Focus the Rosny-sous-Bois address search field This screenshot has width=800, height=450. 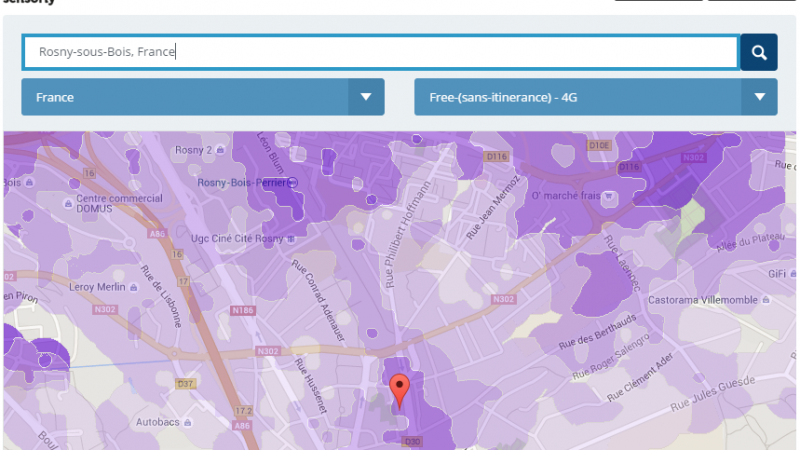pyautogui.click(x=380, y=52)
